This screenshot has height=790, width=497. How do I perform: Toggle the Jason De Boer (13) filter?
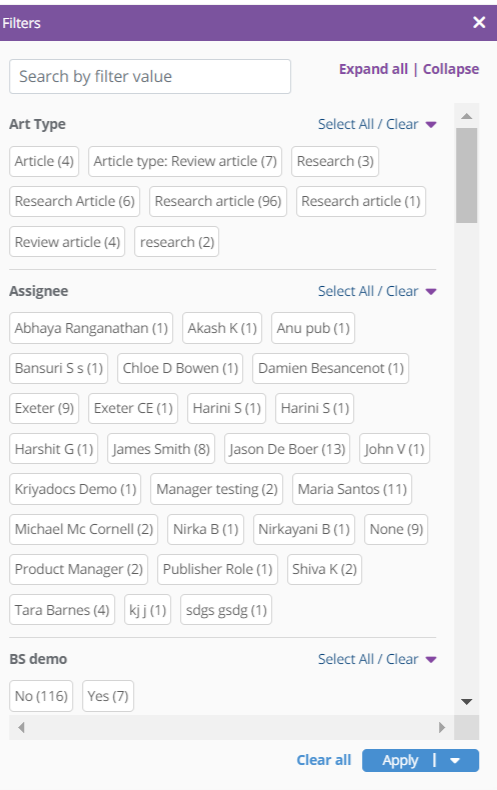coord(287,449)
